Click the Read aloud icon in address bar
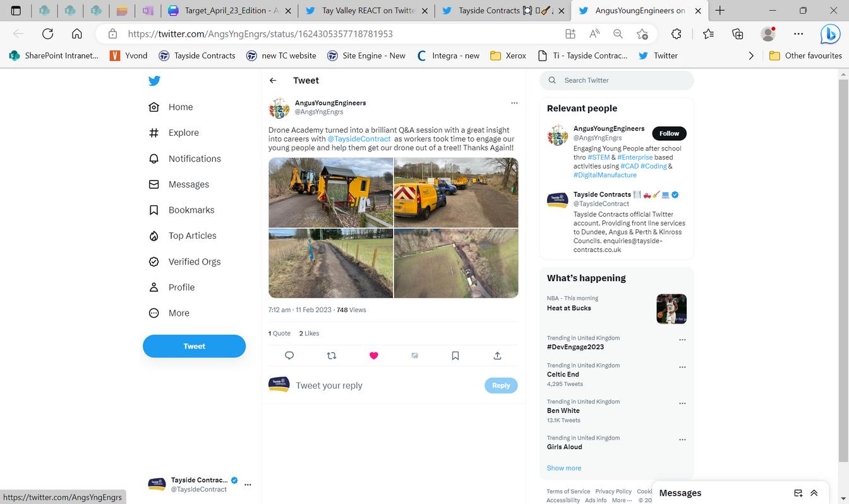 point(594,34)
